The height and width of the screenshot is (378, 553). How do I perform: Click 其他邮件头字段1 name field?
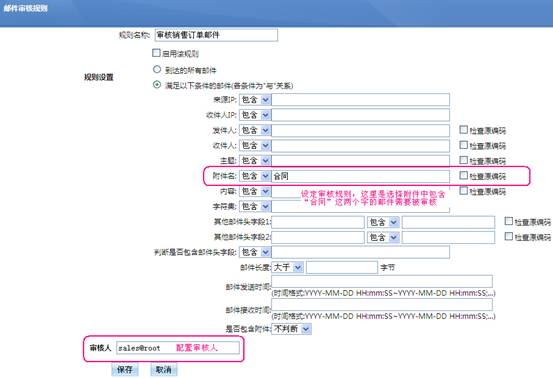317,222
